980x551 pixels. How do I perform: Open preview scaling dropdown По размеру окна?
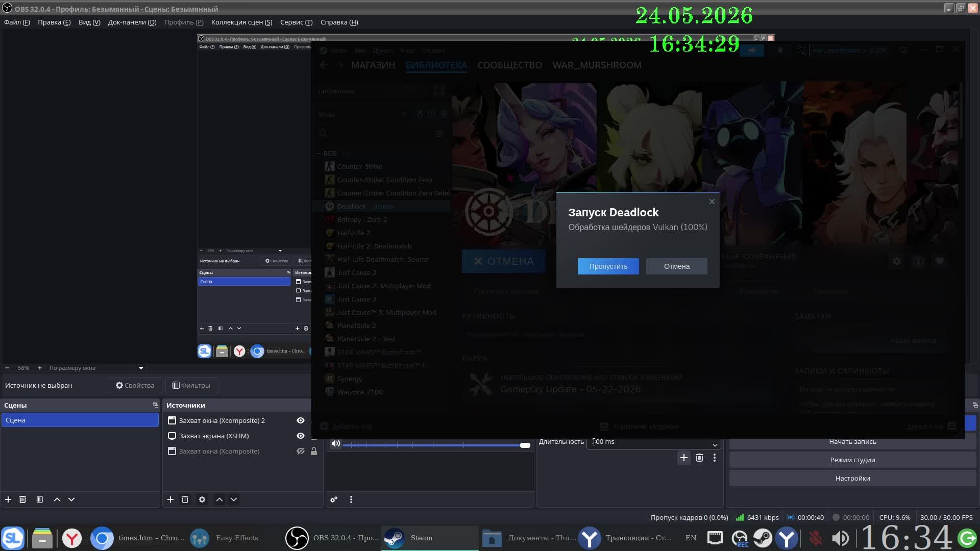click(96, 368)
